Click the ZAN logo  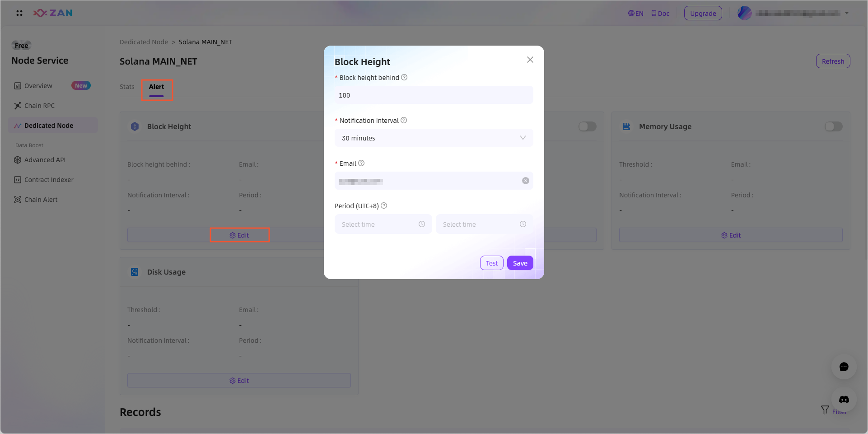click(x=52, y=13)
